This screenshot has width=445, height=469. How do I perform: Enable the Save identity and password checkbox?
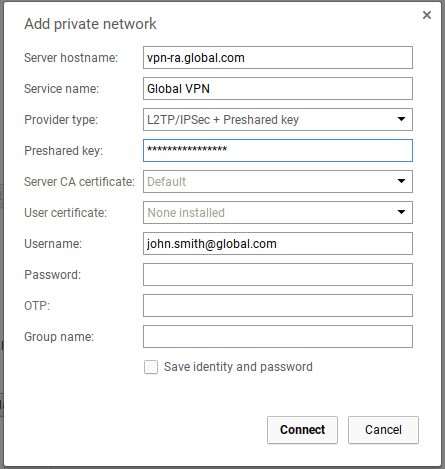click(151, 367)
